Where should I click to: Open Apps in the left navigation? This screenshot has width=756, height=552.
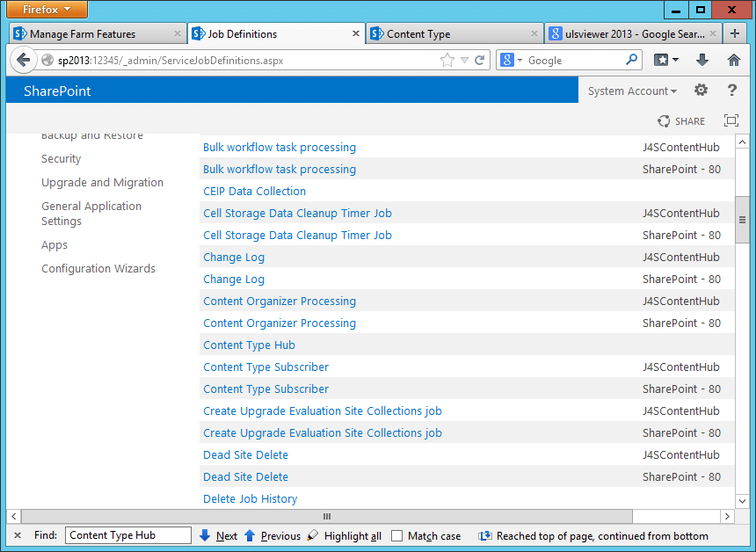coord(54,245)
